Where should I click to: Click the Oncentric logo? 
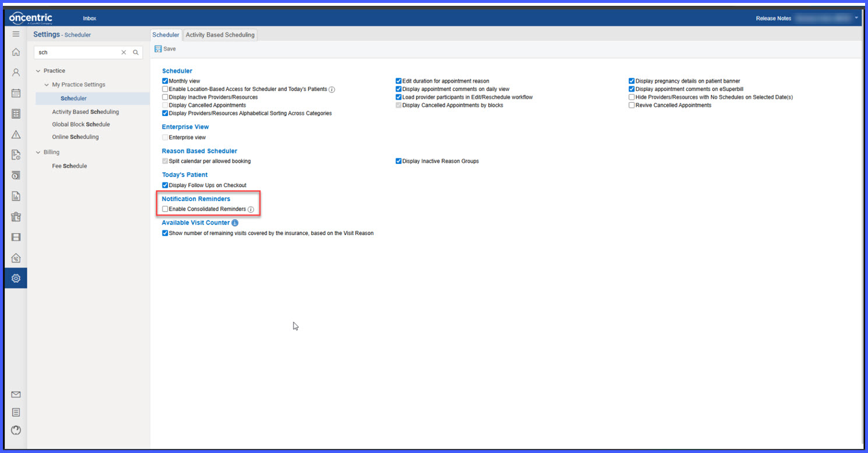tap(31, 18)
